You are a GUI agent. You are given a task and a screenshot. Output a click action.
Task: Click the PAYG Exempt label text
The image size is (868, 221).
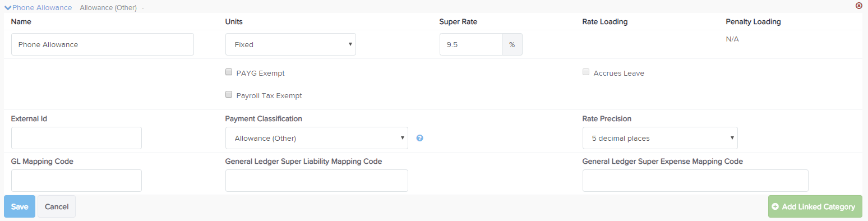[x=261, y=73]
